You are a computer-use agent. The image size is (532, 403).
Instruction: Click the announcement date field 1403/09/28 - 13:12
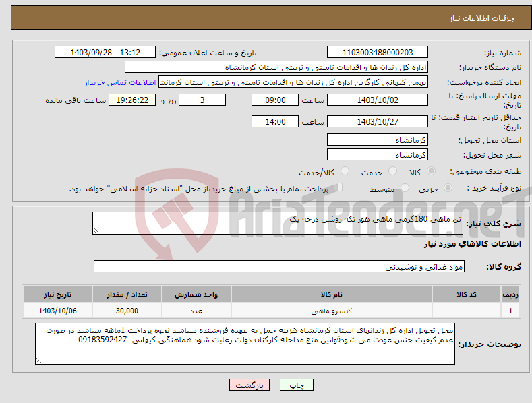click(105, 53)
